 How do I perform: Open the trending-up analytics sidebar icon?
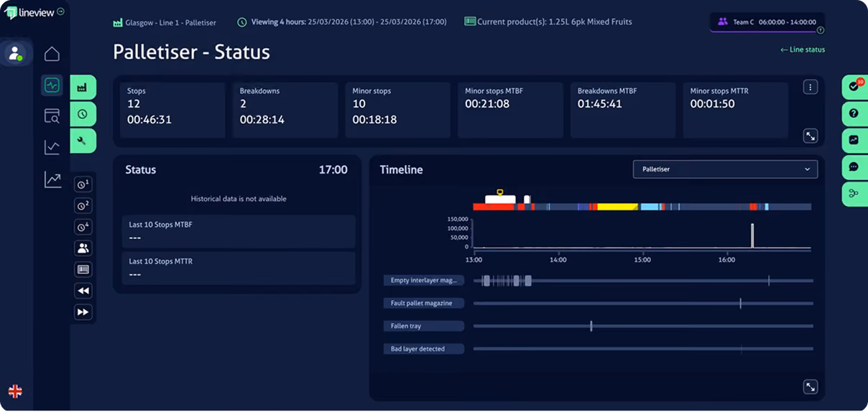[52, 179]
